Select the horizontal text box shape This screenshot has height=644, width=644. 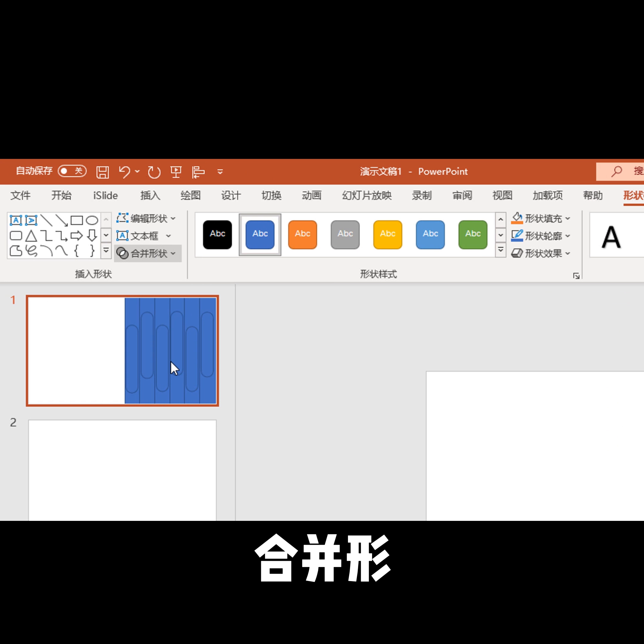[16, 220]
